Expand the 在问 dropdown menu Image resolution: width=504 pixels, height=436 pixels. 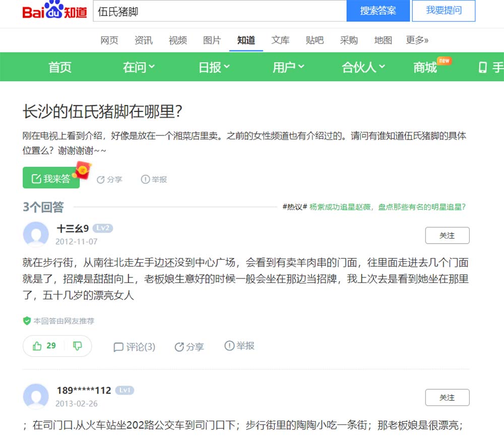point(139,67)
